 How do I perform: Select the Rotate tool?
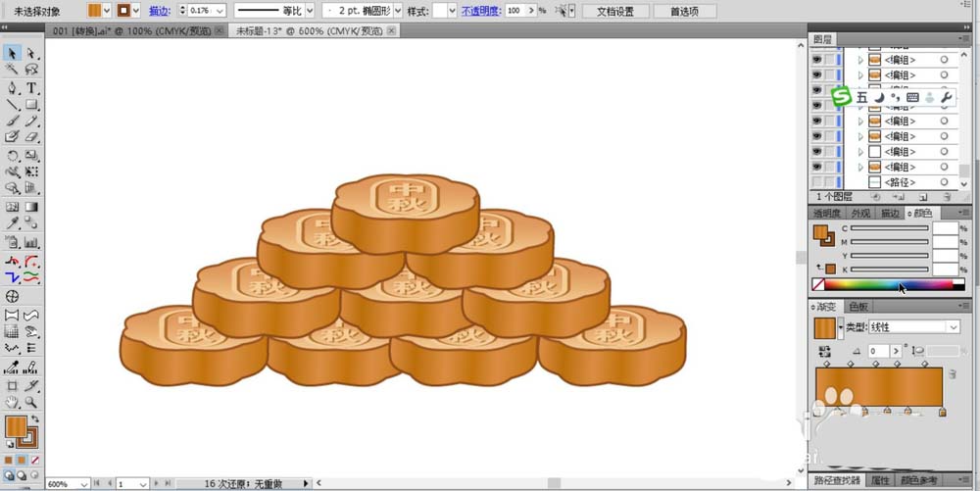(x=12, y=156)
